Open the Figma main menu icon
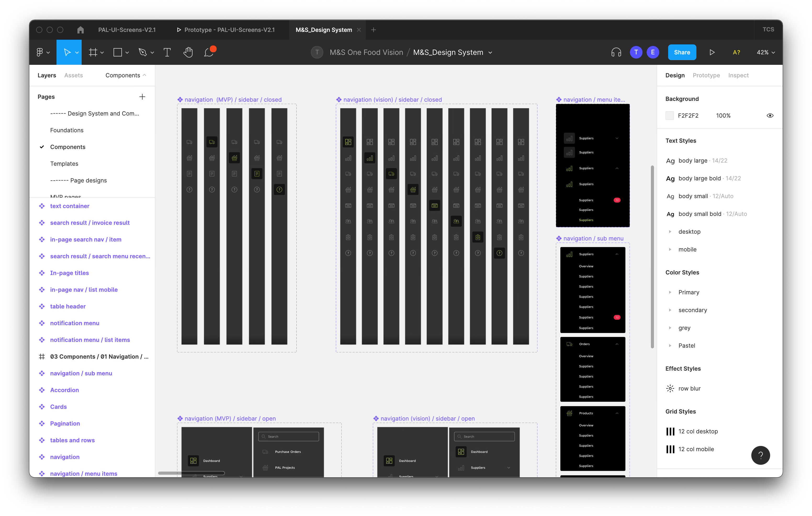This screenshot has width=812, height=516. pos(40,52)
